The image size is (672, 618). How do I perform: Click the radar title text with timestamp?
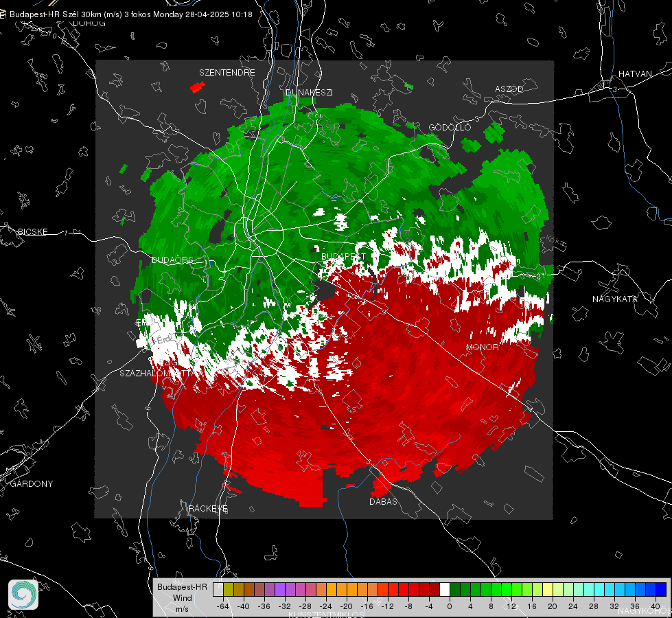coord(130,14)
